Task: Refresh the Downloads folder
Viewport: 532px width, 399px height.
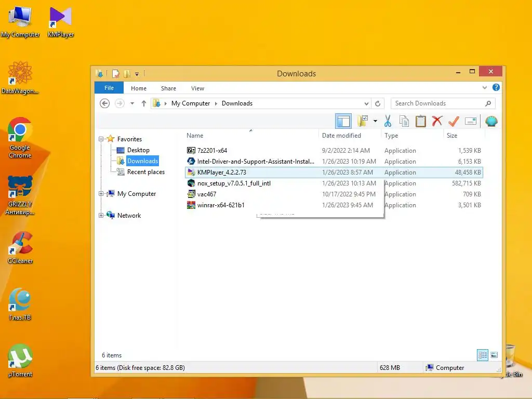Action: (x=378, y=103)
